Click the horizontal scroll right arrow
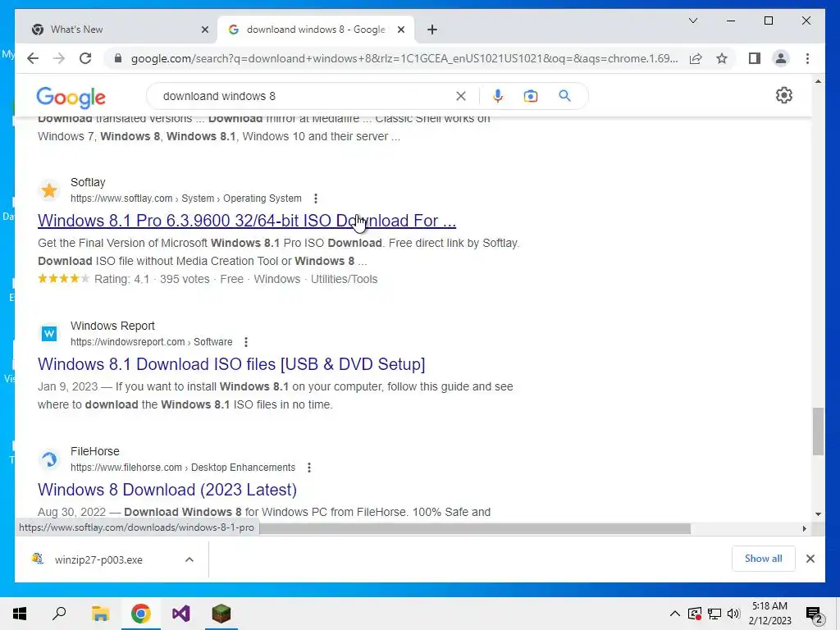 (804, 529)
